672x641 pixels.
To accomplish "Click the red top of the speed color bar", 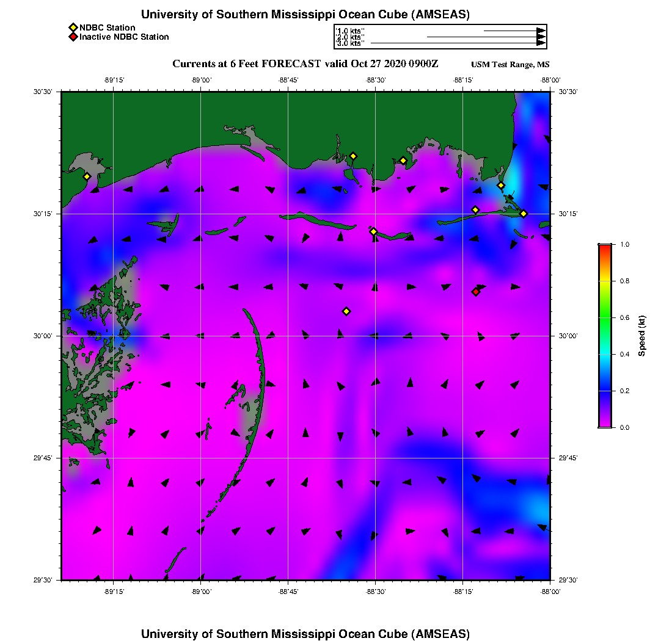I will click(605, 248).
